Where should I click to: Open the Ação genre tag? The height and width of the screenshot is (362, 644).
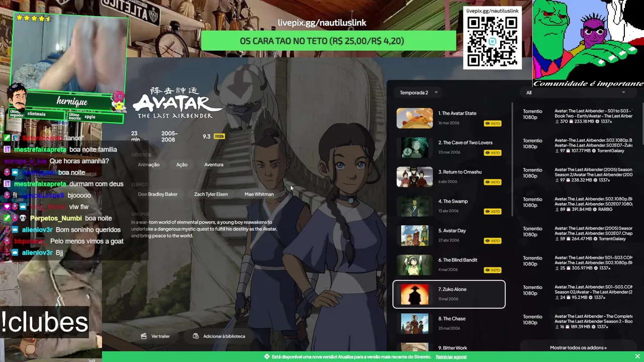(x=182, y=164)
